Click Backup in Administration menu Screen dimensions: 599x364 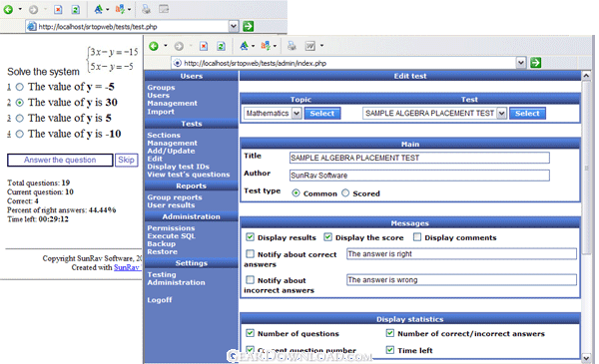point(161,243)
